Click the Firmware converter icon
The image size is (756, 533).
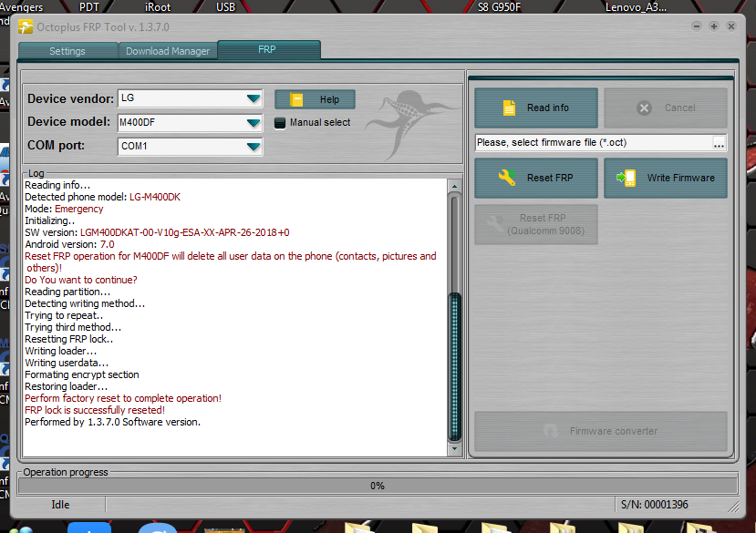pyautogui.click(x=551, y=431)
